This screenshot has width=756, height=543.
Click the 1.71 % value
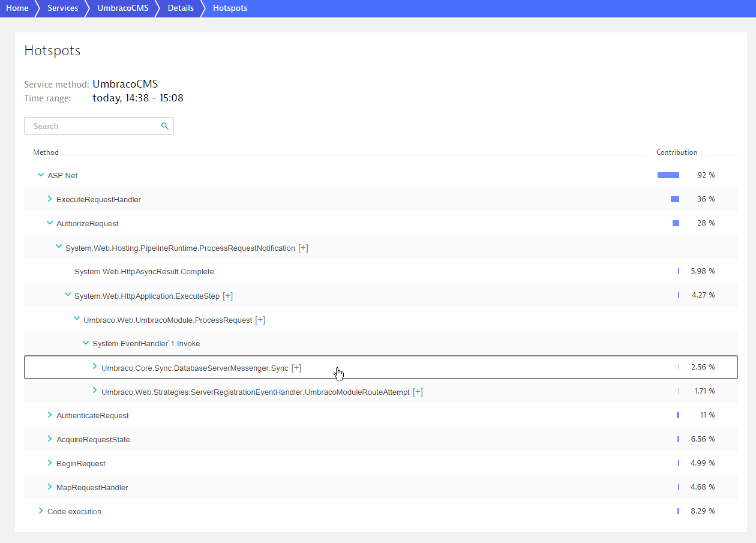(704, 391)
